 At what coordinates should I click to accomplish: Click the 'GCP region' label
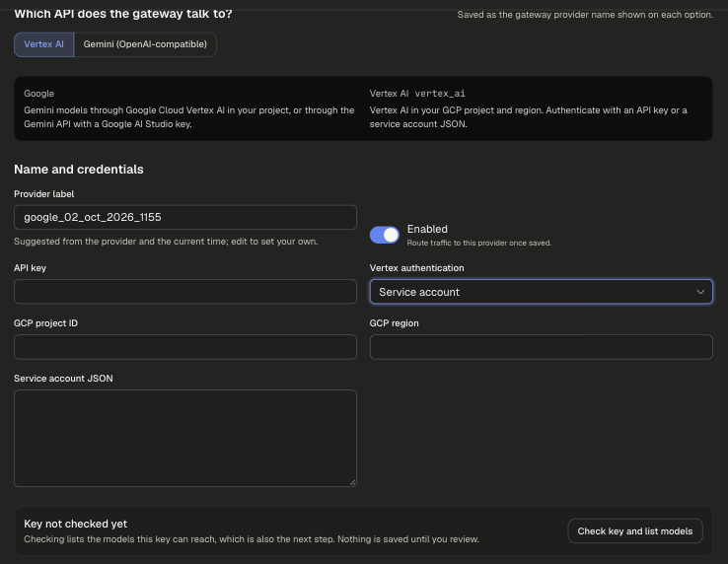point(394,323)
